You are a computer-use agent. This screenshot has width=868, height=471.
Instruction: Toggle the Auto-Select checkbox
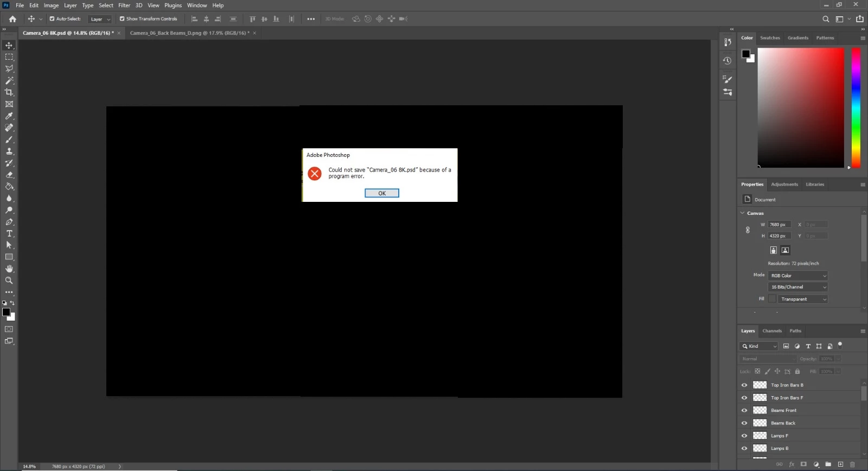click(52, 18)
